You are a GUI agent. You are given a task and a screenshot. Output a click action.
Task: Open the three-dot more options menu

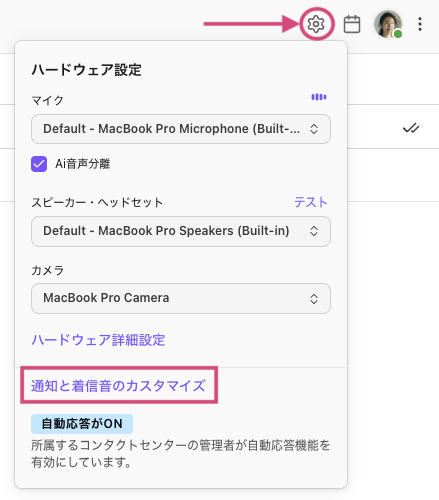(x=420, y=24)
